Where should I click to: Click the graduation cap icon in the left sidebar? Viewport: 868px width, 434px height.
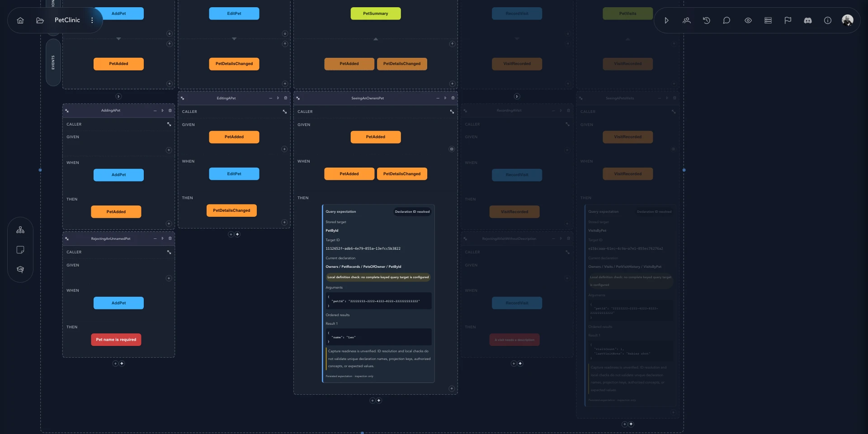click(20, 270)
